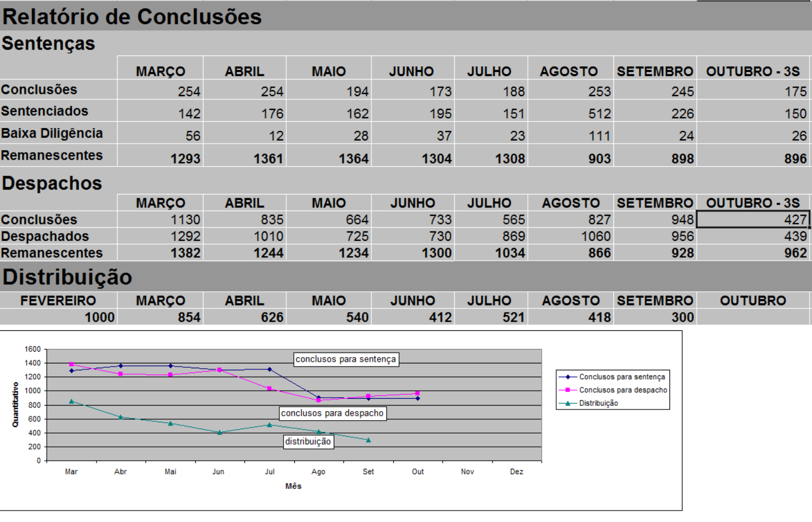Viewport: 812px width, 522px height.
Task: Click the Baixa Diligência row label
Action: coord(52,134)
